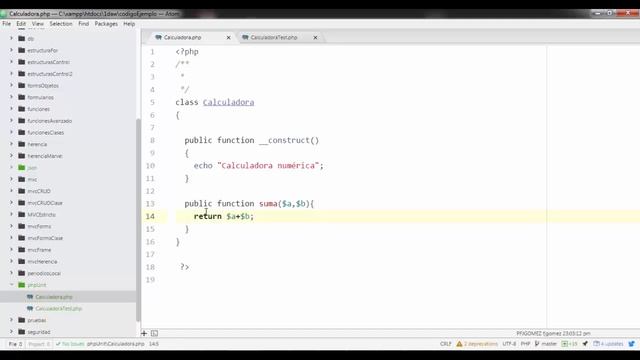The width and height of the screenshot is (640, 360).
Task: Switch to the Calculadora.php tab
Action: (192, 37)
